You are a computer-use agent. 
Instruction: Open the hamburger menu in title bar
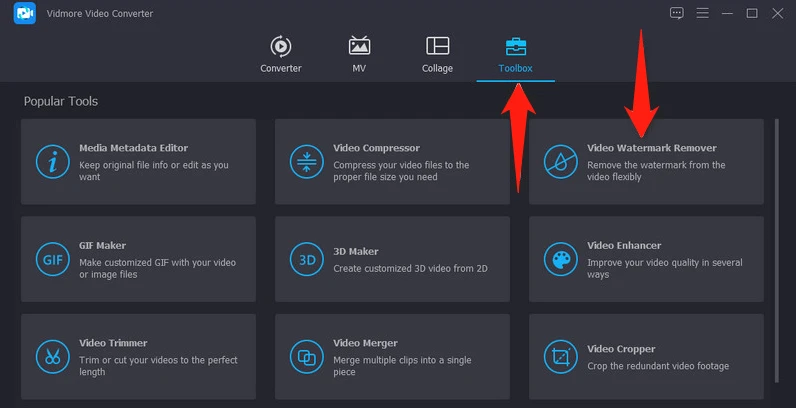point(703,13)
